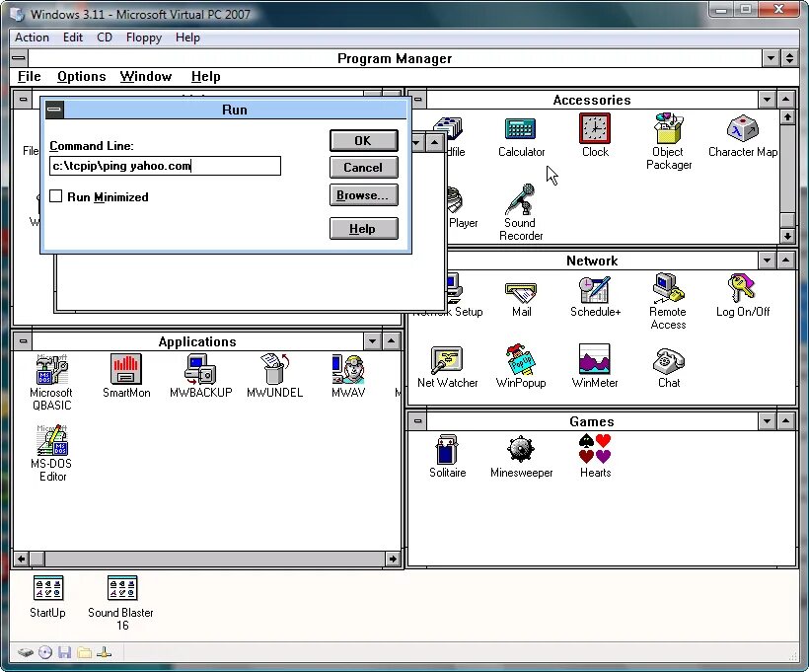
Task: Open the Program Manager File menu
Action: tap(29, 76)
